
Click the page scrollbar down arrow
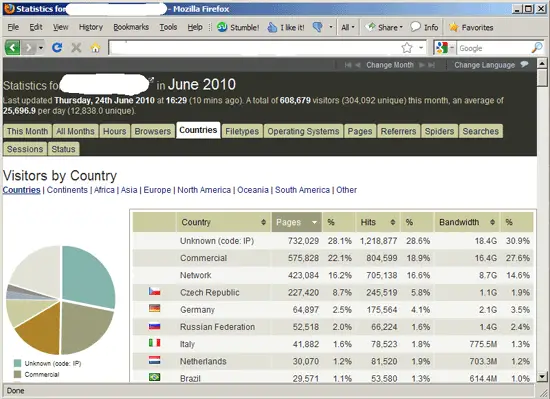tap(542, 377)
